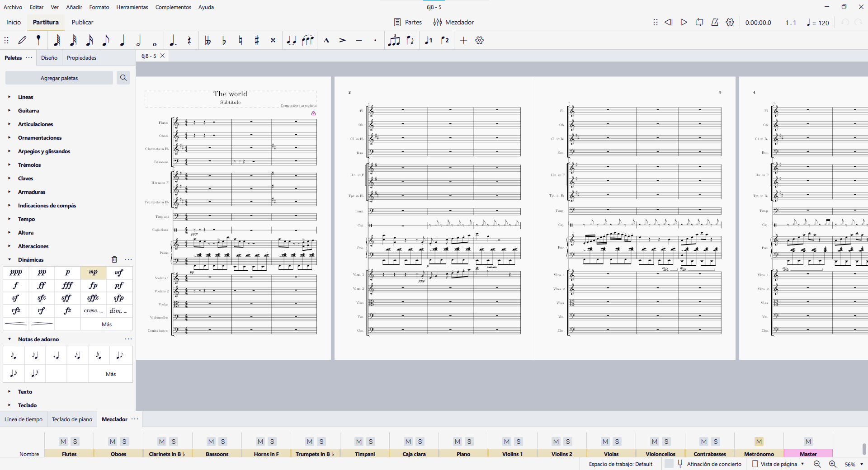Image resolution: width=868 pixels, height=470 pixels.
Task: Open the Partes dialog
Action: click(x=408, y=22)
